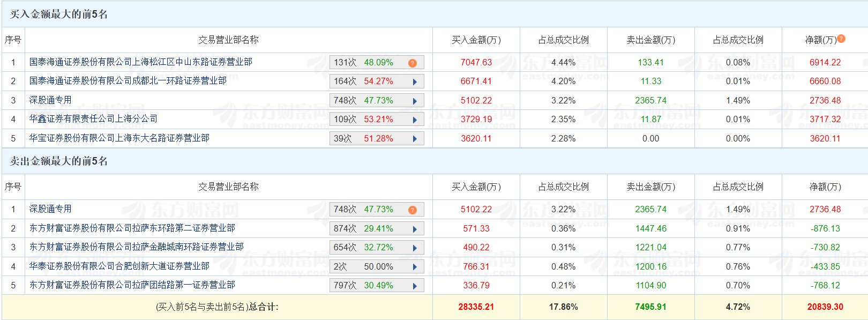Open 华泰证券合肥创新大道证券营业部 link
The height and width of the screenshot is (320, 868).
click(x=119, y=266)
